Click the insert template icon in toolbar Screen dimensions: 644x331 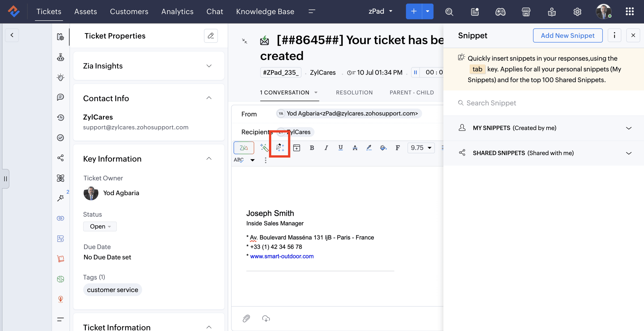297,148
